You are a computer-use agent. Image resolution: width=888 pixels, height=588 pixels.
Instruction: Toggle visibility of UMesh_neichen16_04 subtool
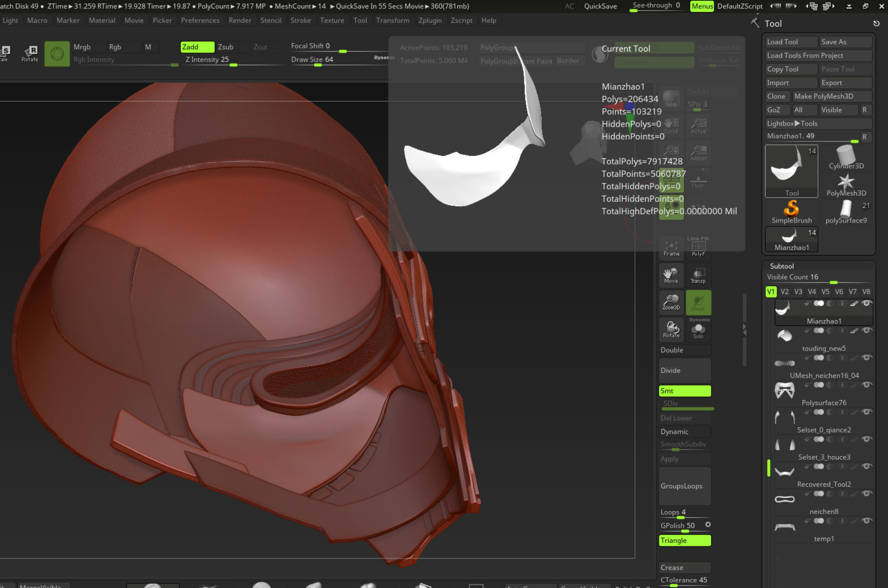tap(866, 358)
